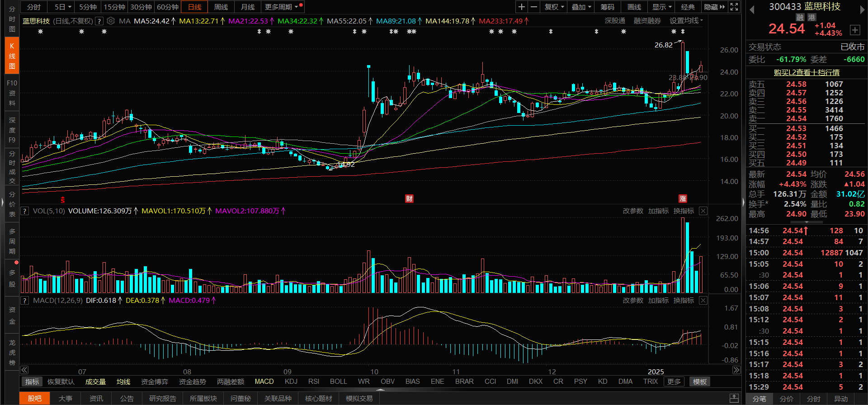Screen dimensions: 868x405
Task: Go to previous stock using left arrow
Action: pos(752,9)
